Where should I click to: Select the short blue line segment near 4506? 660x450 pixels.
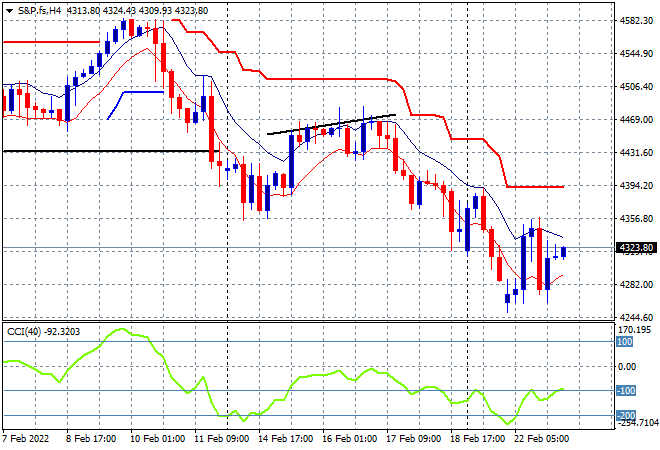coord(135,105)
